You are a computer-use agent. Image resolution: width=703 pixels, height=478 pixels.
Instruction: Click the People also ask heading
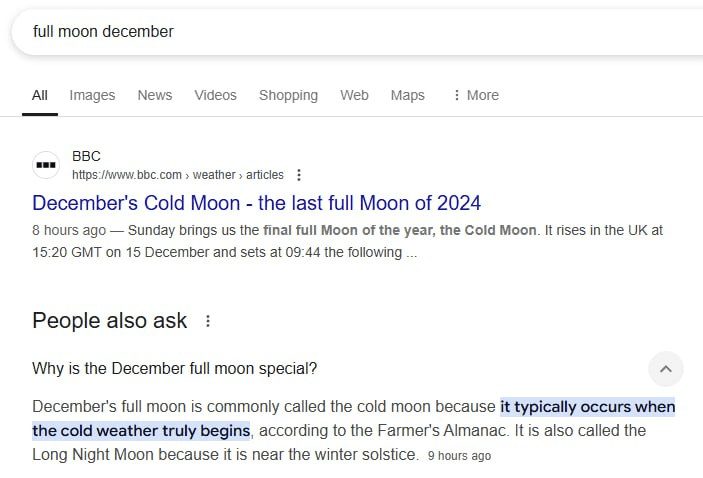click(109, 321)
